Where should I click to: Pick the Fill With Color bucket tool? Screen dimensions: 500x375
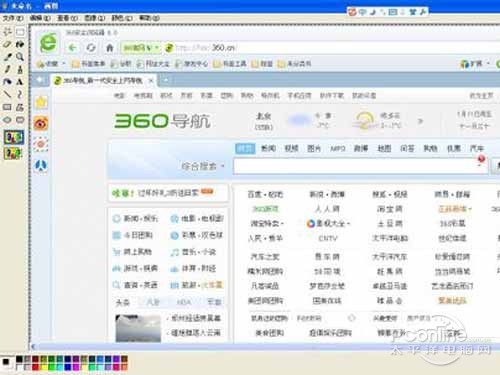[20, 44]
